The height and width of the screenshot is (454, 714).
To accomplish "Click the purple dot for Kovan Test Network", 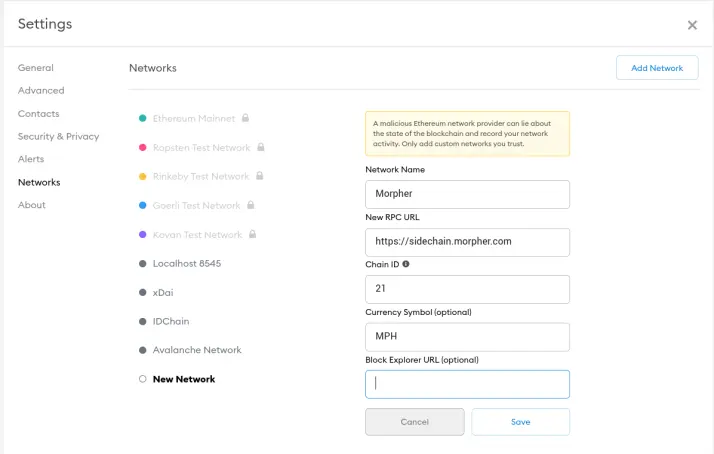I will click(143, 235).
